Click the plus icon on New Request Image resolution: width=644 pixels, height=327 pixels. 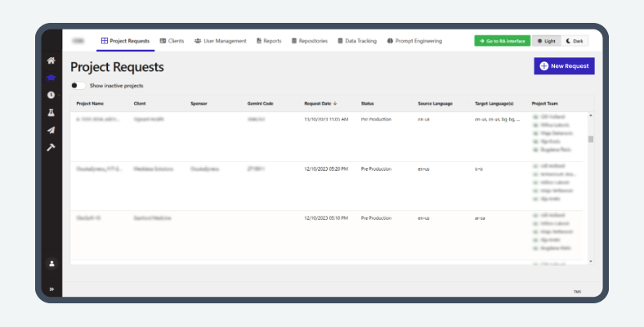(544, 65)
